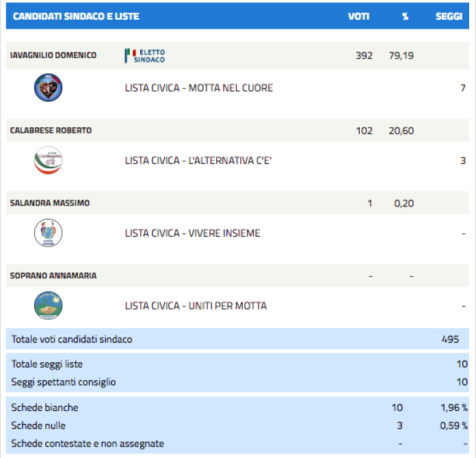This screenshot has height=458, width=476.
Task: Click the SEGGI column header
Action: coord(449,16)
